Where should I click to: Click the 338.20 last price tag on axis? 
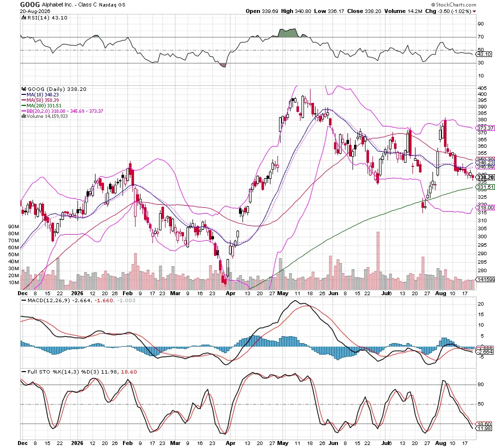[x=485, y=177]
